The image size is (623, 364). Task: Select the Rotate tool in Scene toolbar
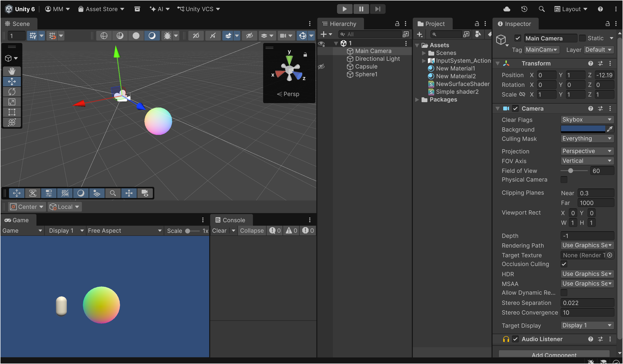(12, 92)
